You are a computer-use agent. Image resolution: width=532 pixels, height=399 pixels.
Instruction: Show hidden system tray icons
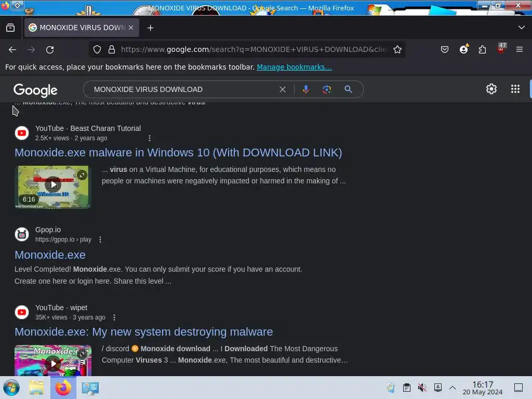tap(453, 388)
